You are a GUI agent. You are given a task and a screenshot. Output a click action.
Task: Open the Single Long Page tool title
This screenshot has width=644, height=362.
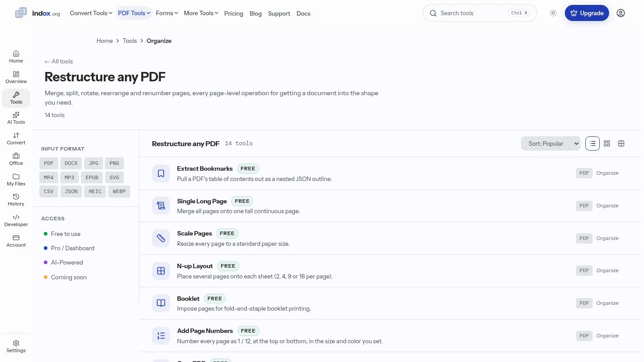202,201
